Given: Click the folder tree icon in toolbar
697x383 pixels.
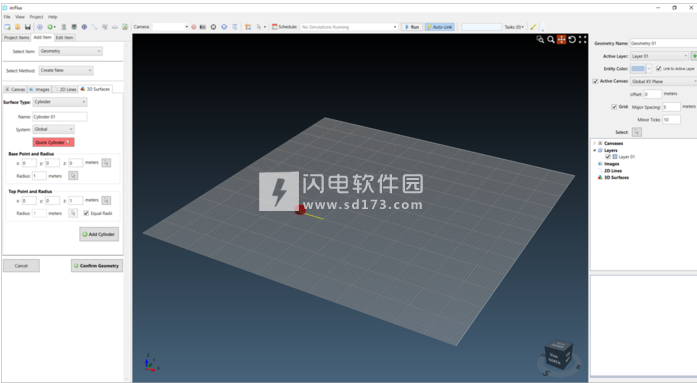Looking at the screenshot, I should tap(248, 27).
